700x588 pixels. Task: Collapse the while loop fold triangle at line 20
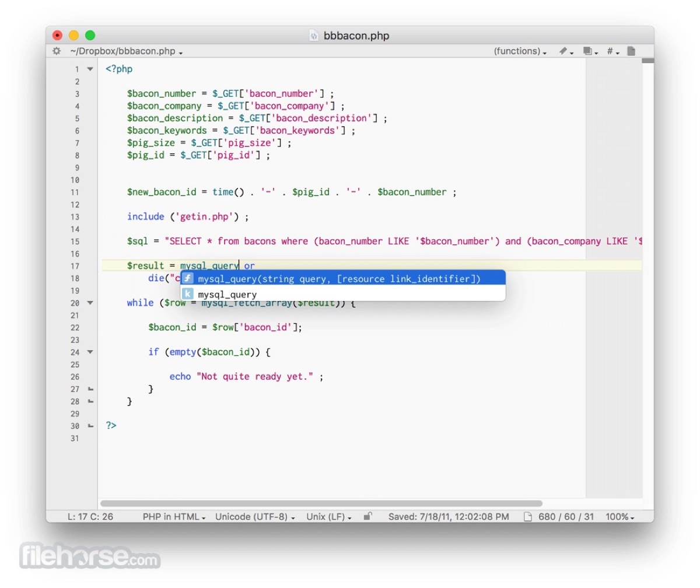tap(89, 303)
